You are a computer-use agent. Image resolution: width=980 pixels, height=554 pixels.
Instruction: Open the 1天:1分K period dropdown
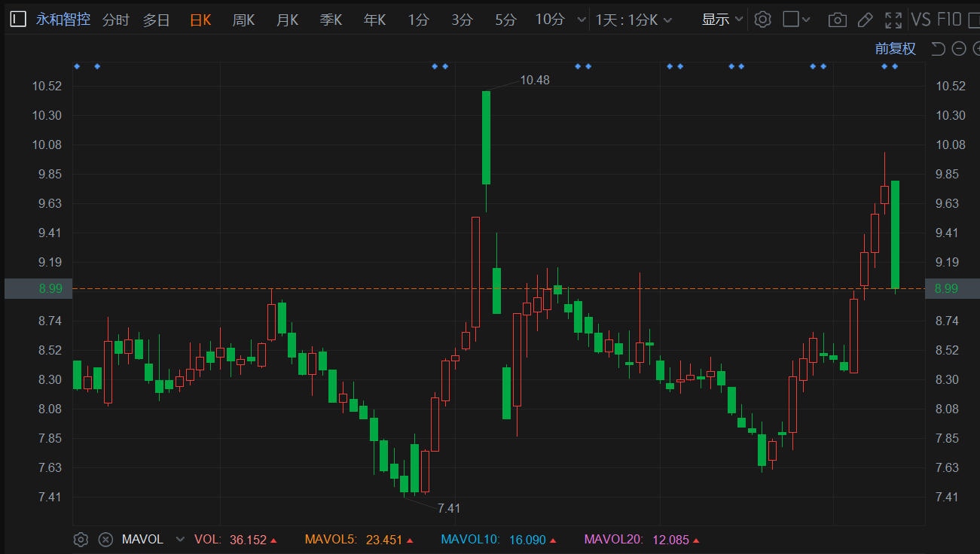pos(633,20)
